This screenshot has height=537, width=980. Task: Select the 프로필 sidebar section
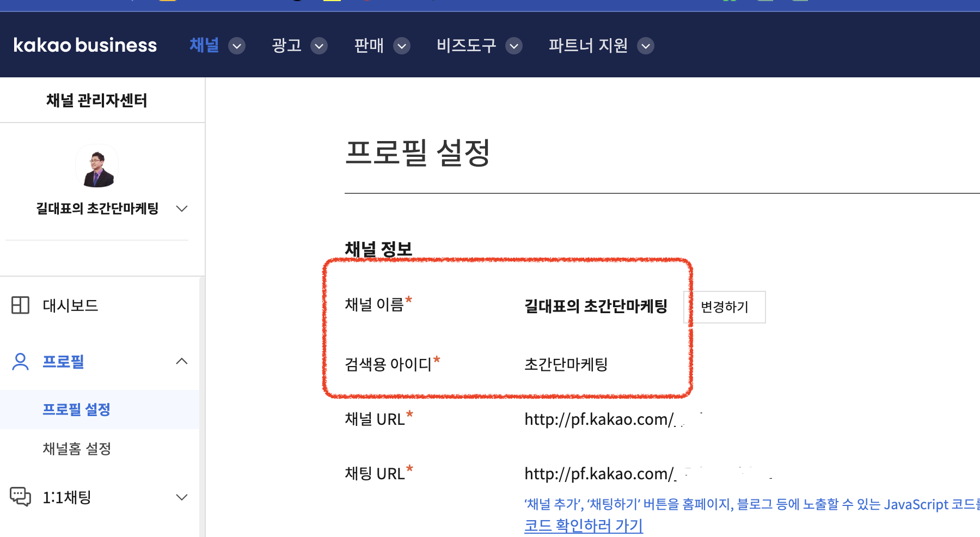(x=63, y=362)
